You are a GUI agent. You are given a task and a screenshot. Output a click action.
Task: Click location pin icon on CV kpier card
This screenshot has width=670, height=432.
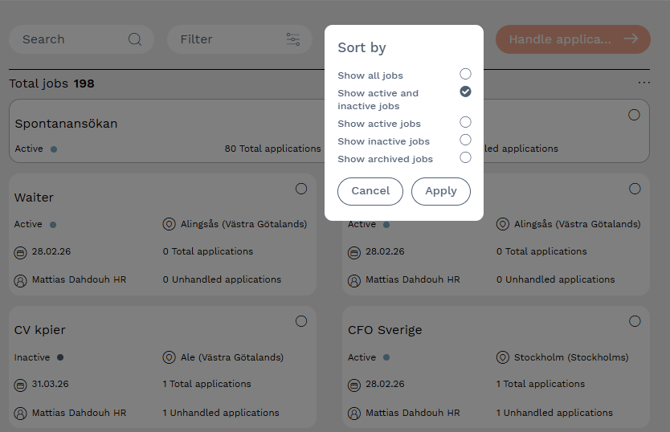tap(169, 357)
